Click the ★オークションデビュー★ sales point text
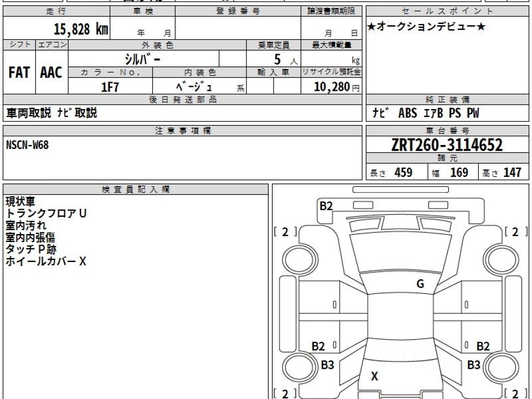 click(426, 27)
